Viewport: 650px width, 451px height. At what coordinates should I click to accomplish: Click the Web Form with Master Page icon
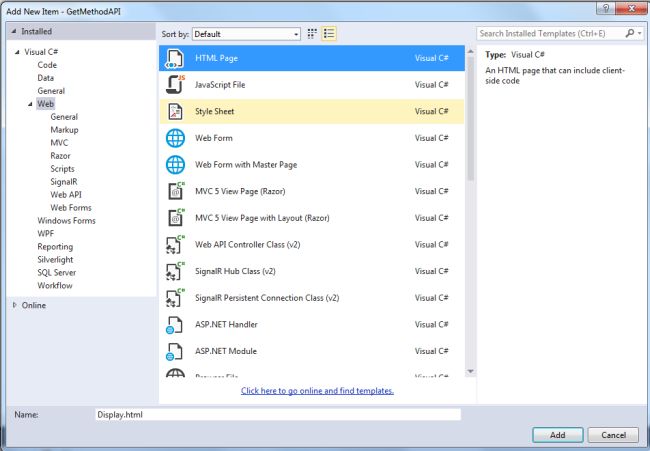pyautogui.click(x=175, y=165)
